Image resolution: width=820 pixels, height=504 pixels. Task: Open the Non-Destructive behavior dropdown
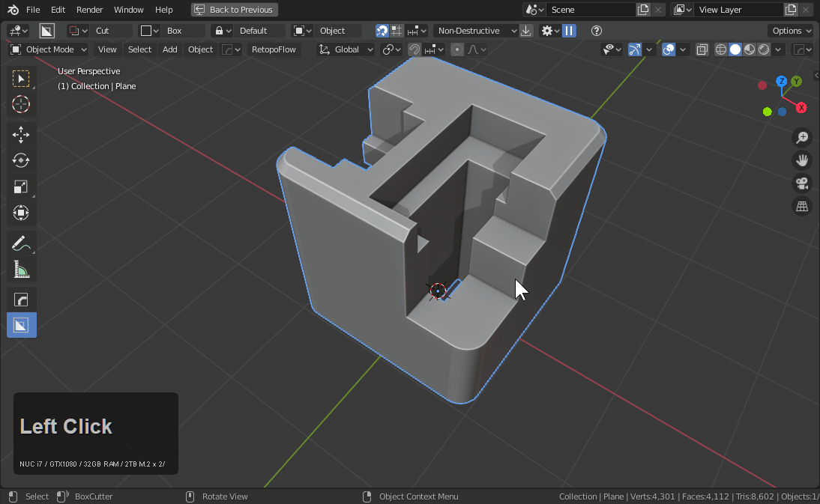476,31
